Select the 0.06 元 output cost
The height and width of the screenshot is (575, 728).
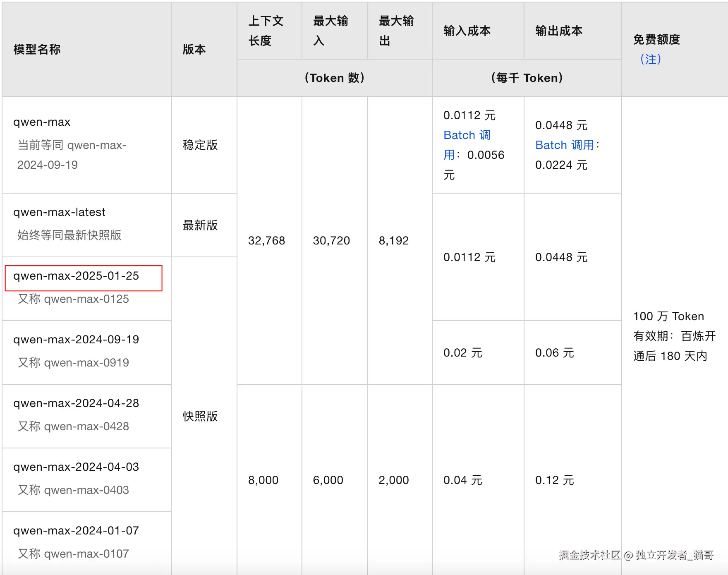555,353
